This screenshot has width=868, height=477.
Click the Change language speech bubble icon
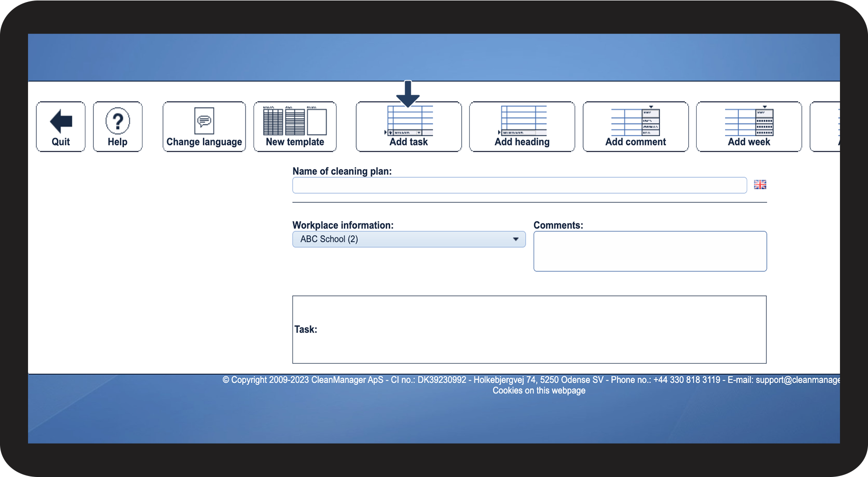point(204,121)
